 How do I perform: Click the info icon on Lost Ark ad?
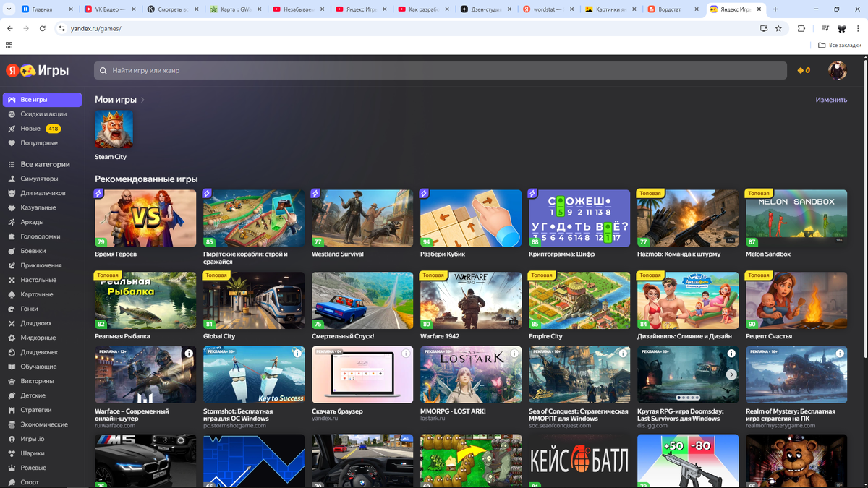[514, 354]
